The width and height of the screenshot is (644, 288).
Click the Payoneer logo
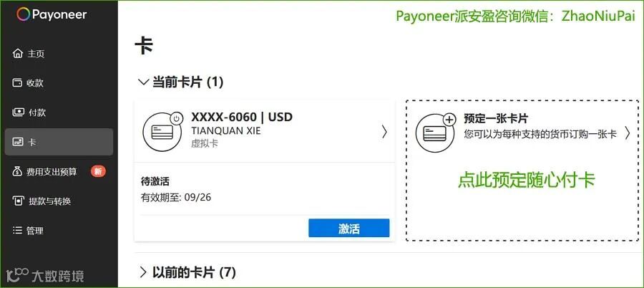pos(52,14)
